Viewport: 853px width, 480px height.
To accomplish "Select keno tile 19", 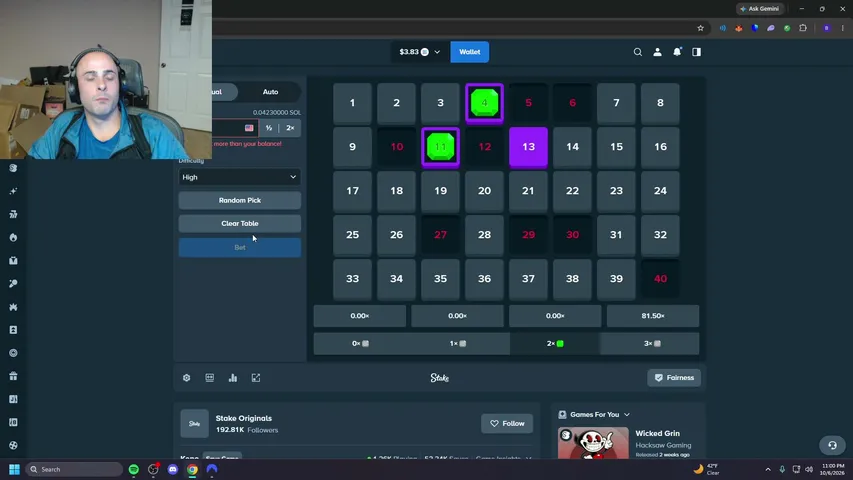I will 441,191.
